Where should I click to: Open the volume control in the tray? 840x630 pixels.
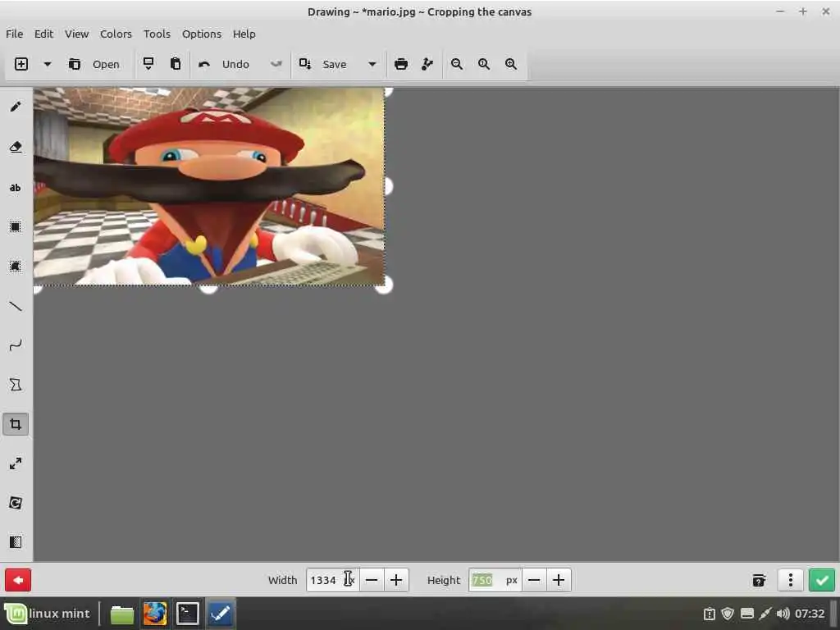(783, 614)
